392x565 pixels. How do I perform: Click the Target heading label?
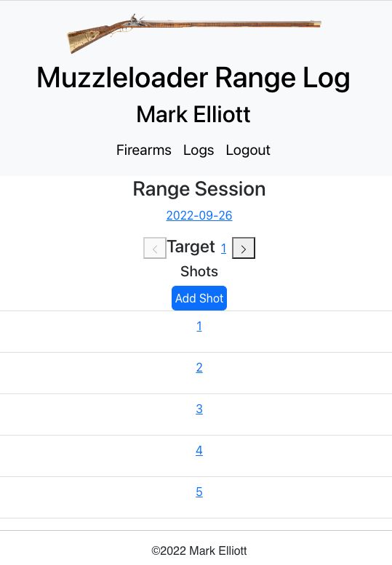191,247
